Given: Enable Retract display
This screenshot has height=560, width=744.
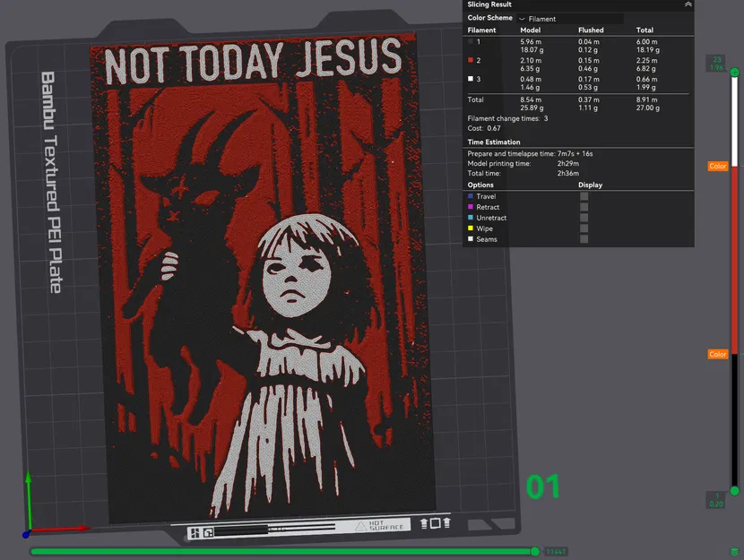Looking at the screenshot, I should click(583, 207).
